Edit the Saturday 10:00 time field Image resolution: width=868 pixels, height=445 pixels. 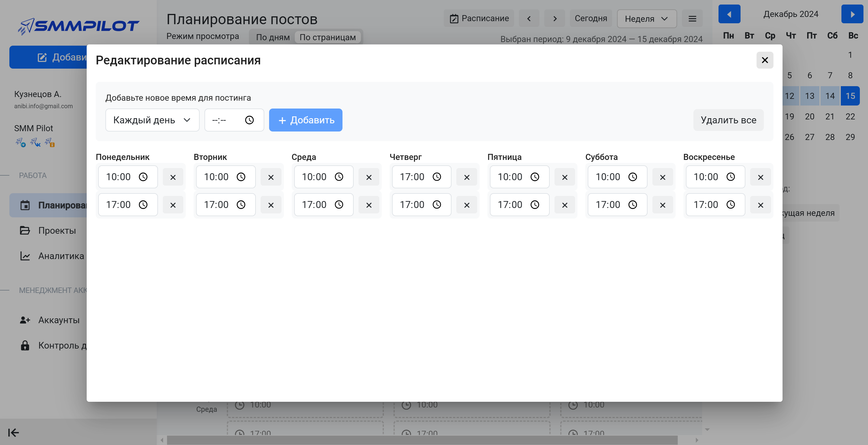click(617, 177)
